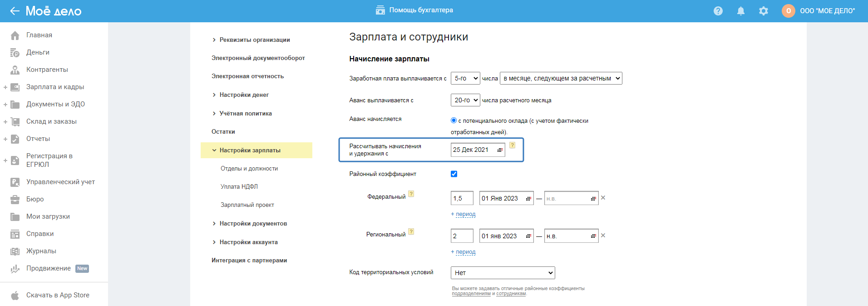
Task: Click hint icon next to Федеральный
Action: point(411,194)
